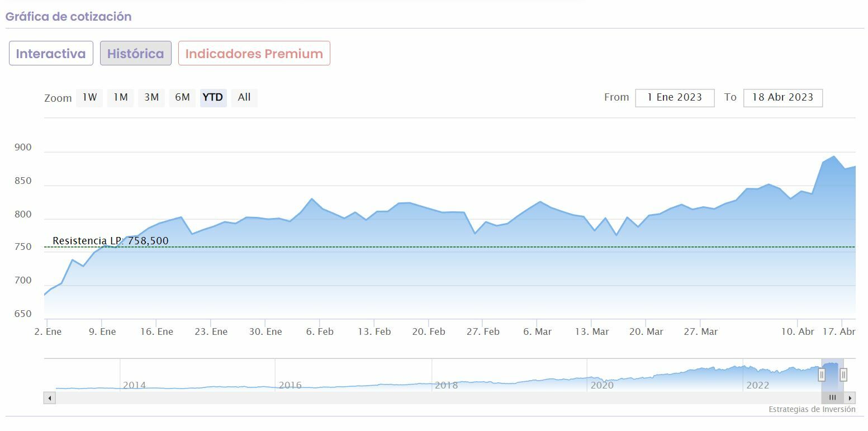Select the YTD zoom option

click(213, 97)
